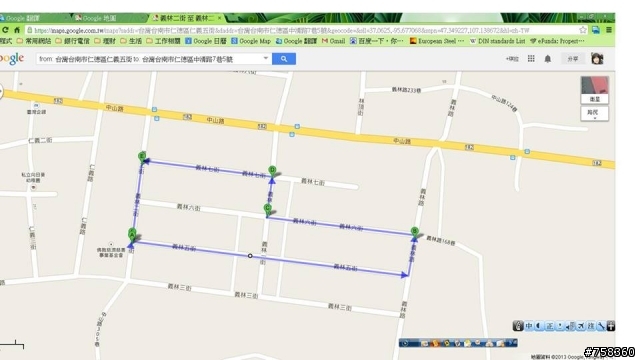
Task: Click the orange icon on the floating toolbar
Action: 436,343
